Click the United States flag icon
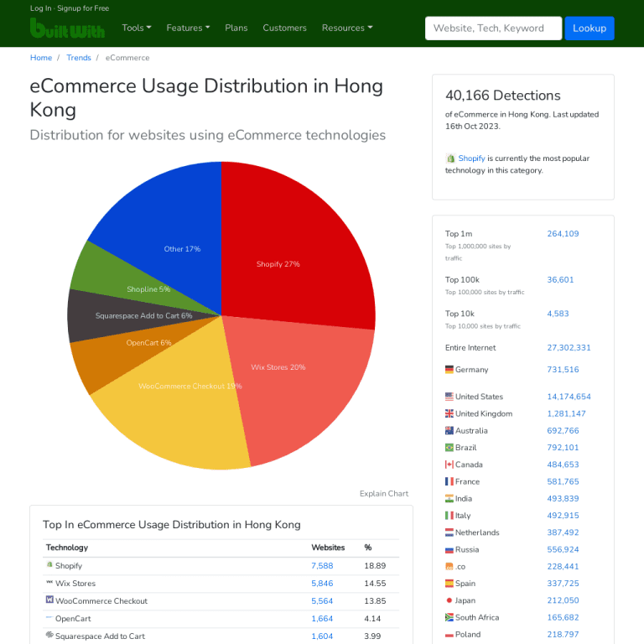 [x=449, y=397]
